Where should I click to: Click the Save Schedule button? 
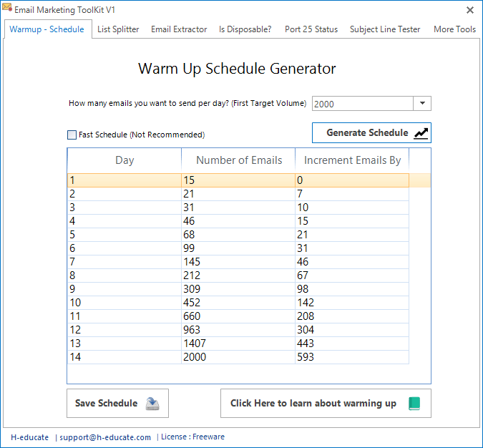(117, 404)
